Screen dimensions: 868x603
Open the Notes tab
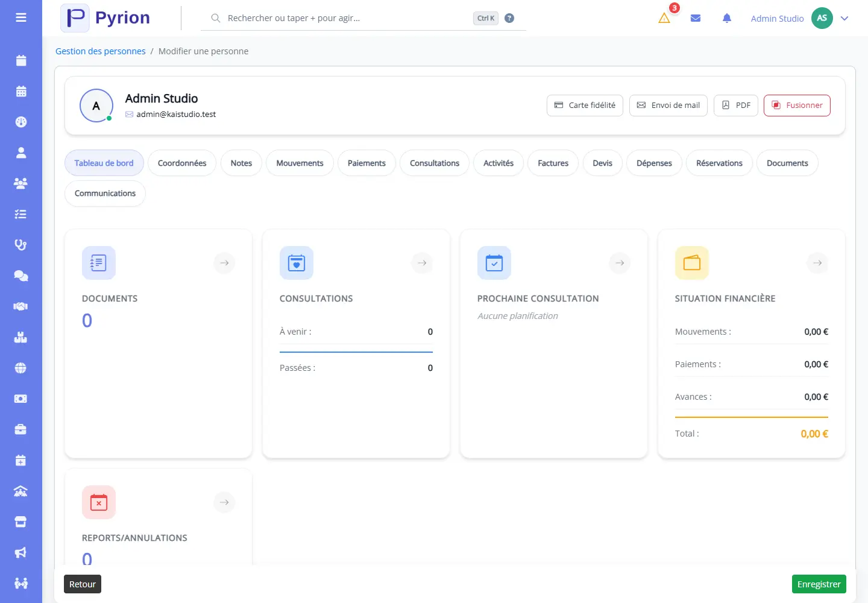pos(241,163)
